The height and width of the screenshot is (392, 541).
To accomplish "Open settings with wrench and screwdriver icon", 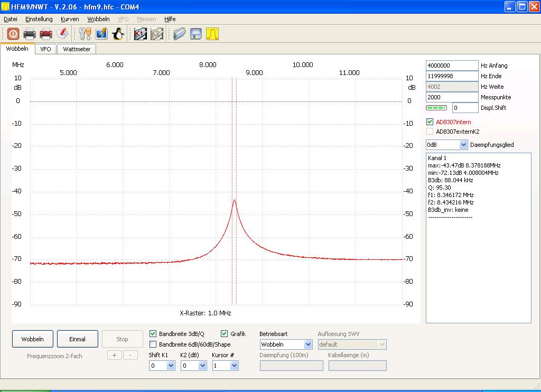I will 85,34.
